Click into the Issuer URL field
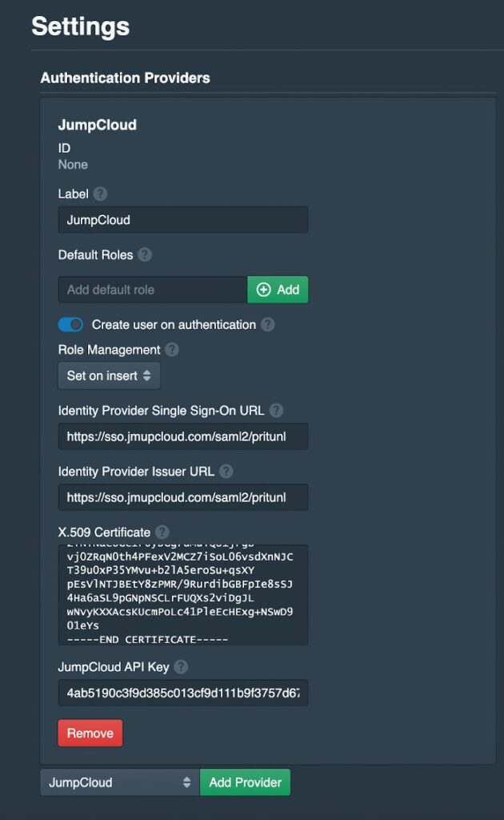The width and height of the screenshot is (504, 820). [x=182, y=497]
